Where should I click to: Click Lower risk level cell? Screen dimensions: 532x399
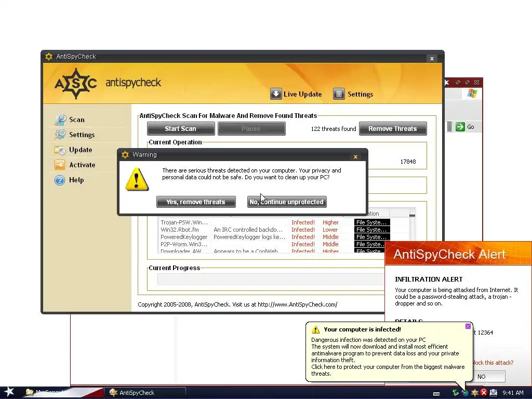[330, 230]
